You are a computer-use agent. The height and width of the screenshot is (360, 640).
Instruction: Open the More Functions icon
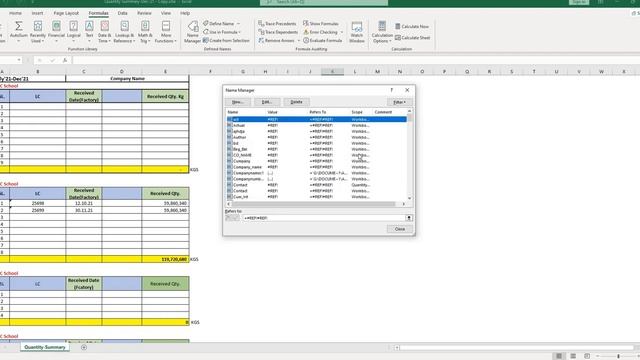pos(166,27)
